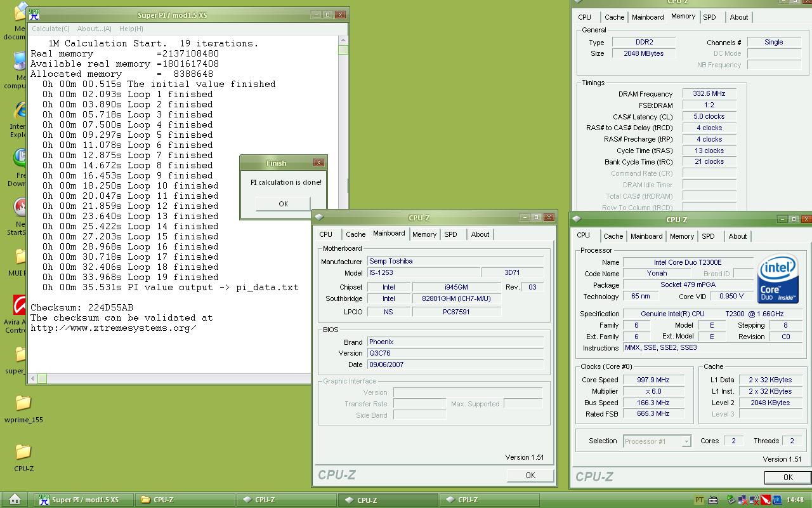Viewport: 812px width, 508px height.
Task: Open the Avira red umbrella tray icon
Action: click(x=766, y=500)
